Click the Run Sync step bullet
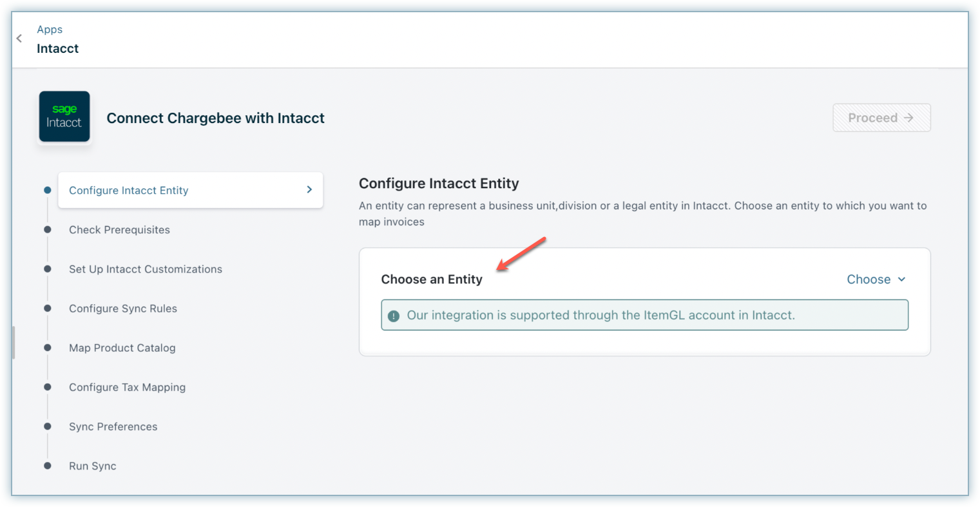Screen dimensions: 980x507 47,466
